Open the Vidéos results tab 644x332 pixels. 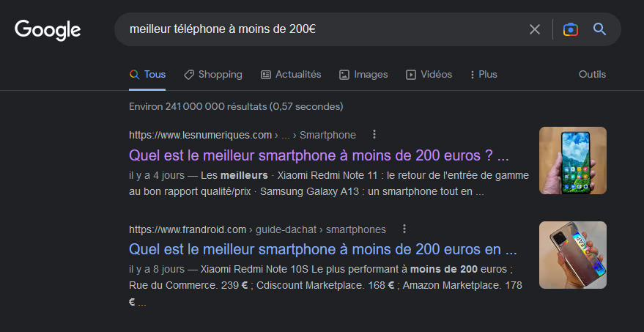tap(429, 74)
